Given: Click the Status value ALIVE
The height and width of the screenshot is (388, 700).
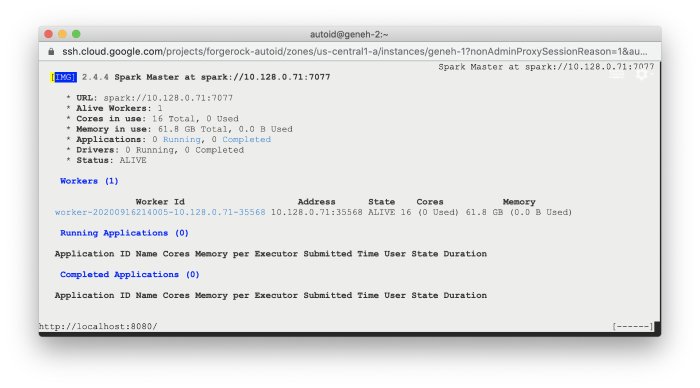Looking at the screenshot, I should 133,160.
